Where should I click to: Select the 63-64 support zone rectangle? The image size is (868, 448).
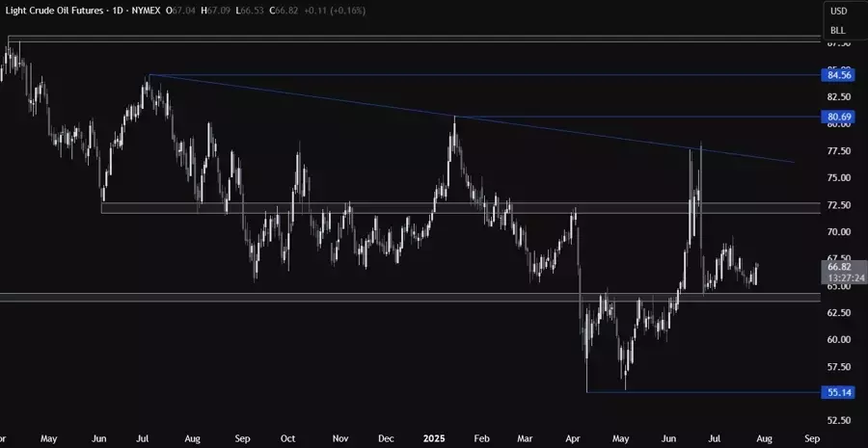pyautogui.click(x=289, y=297)
